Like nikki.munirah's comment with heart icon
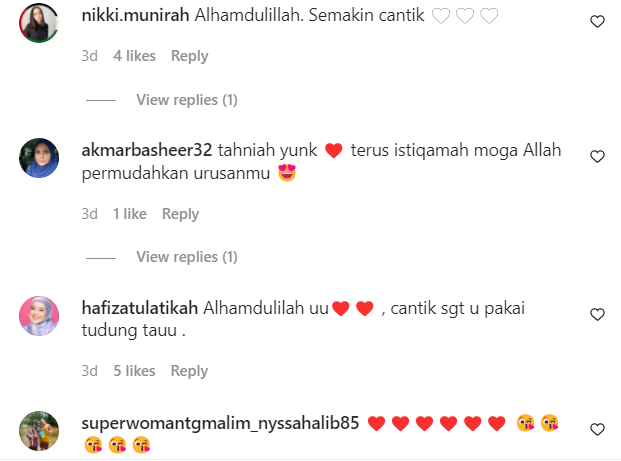The width and height of the screenshot is (621, 461). pos(597,21)
